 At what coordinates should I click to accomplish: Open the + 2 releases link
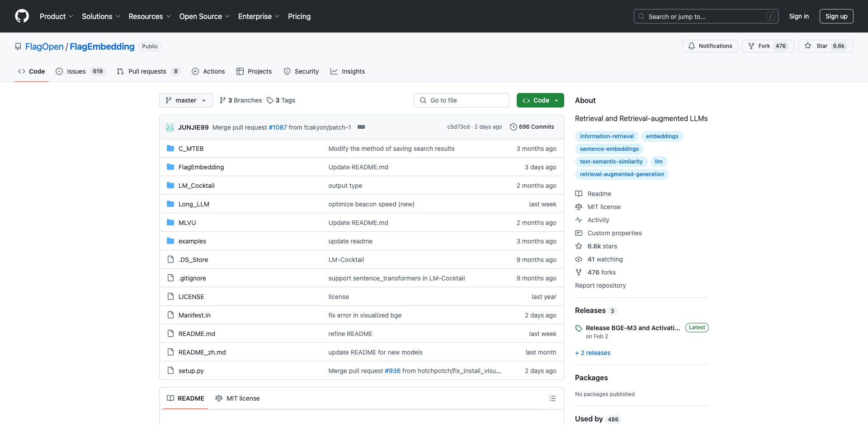tap(593, 353)
